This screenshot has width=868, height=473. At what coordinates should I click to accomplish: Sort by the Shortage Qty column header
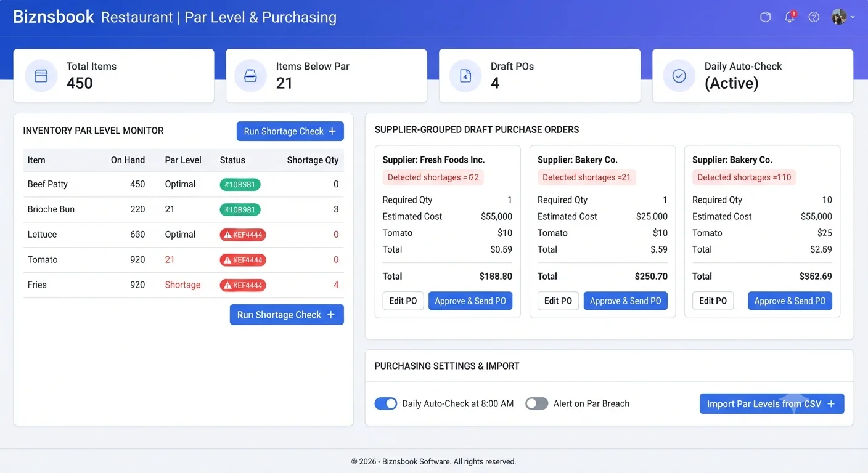(313, 160)
